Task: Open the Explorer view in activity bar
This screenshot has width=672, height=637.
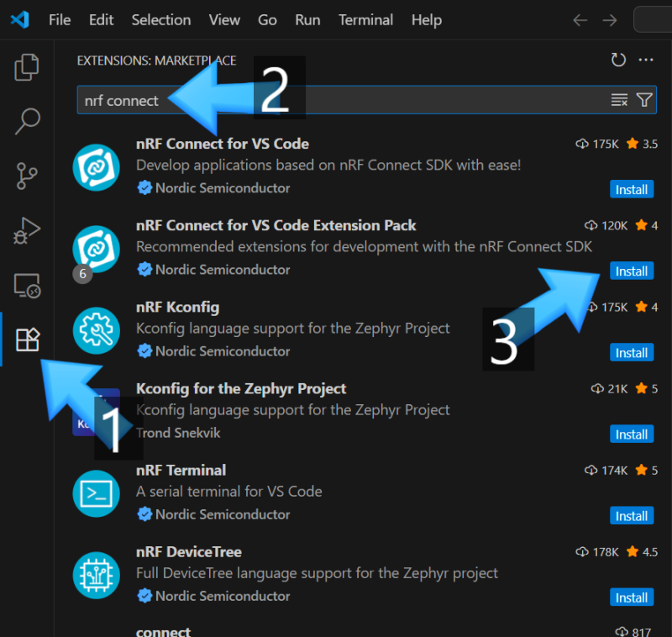Action: click(27, 67)
